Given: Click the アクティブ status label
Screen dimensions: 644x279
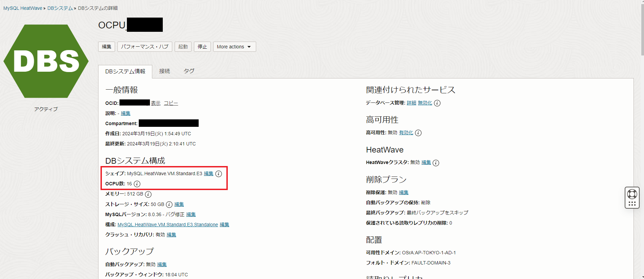Looking at the screenshot, I should coord(46,109).
